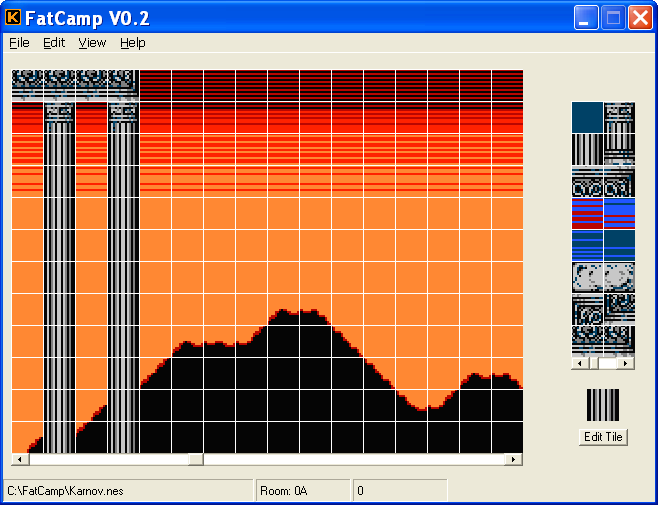Viewport: 658px width, 505px height.
Task: Pick the red and blue striped tile
Action: (587, 213)
